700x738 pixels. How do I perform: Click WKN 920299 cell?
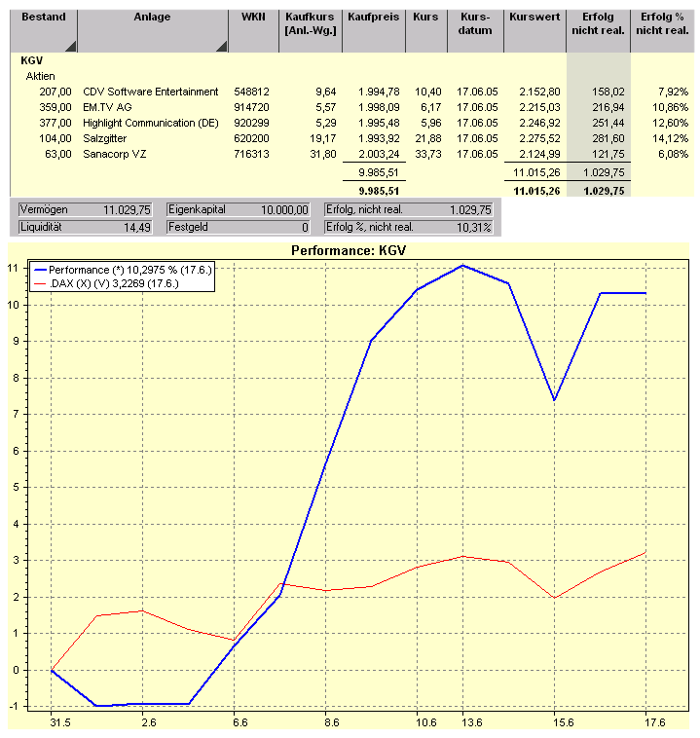pyautogui.click(x=252, y=123)
